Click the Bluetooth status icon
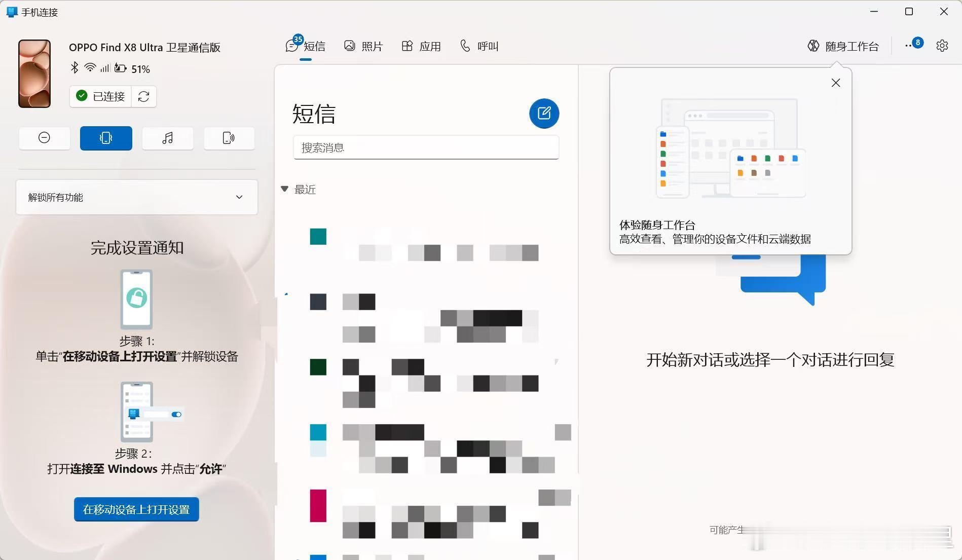Viewport: 962px width, 560px height. coord(75,67)
